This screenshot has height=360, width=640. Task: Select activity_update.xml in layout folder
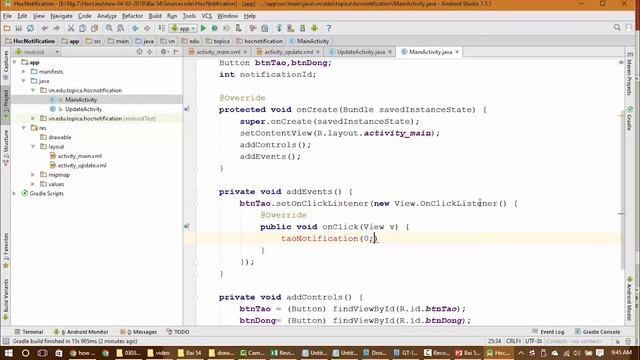click(x=82, y=165)
